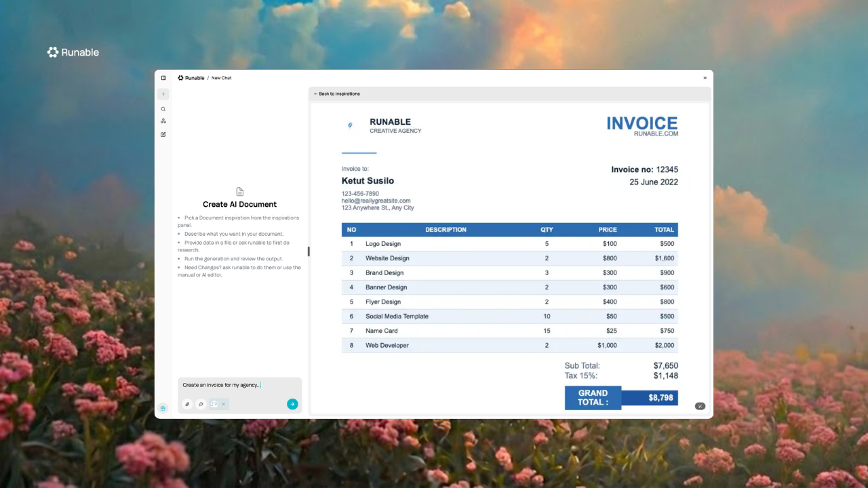Click the vertical scrollbar beside the instructions panel
The width and height of the screenshot is (868, 488).
[x=309, y=251]
